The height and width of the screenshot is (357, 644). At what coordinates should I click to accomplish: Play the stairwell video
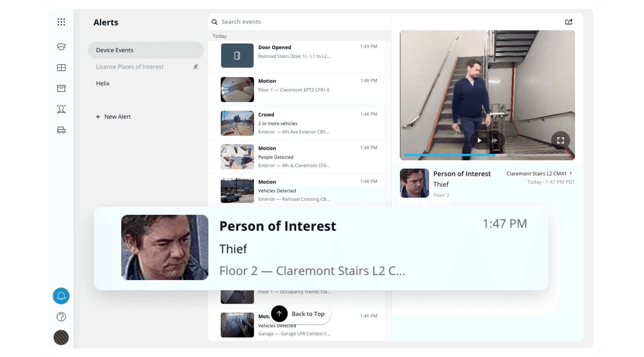(479, 140)
